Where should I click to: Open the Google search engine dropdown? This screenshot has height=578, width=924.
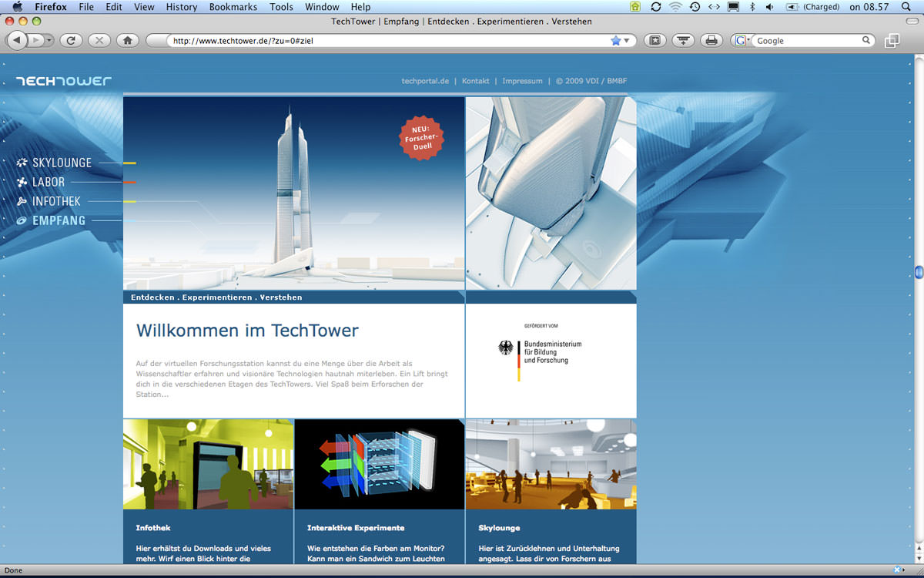click(x=743, y=41)
